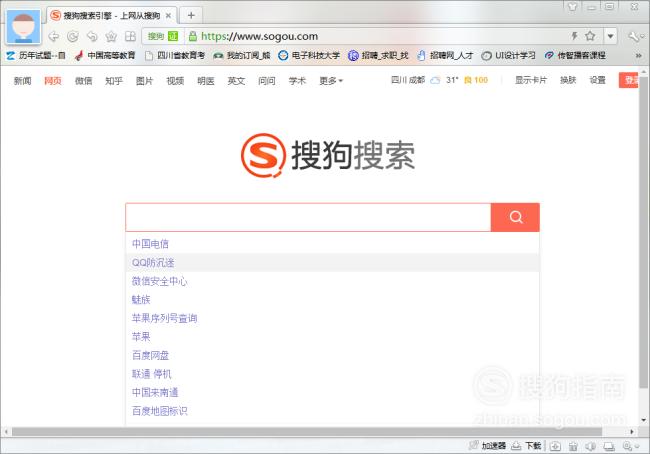Screen dimensions: 650x454
Task: Select the 网页 search category
Action: pyautogui.click(x=53, y=80)
